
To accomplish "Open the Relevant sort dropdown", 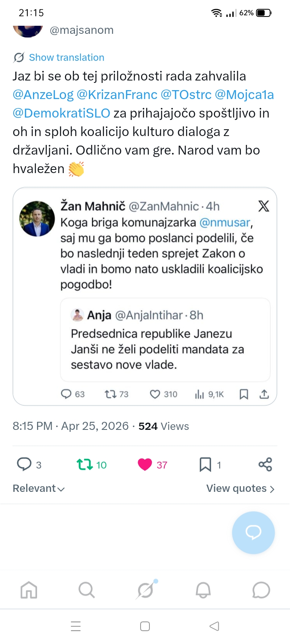I will [39, 489].
